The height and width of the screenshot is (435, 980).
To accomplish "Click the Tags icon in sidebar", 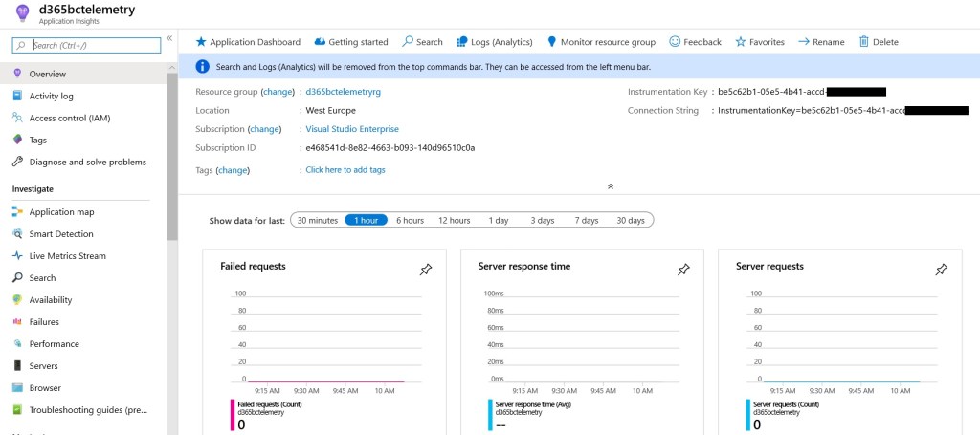I will 17,140.
